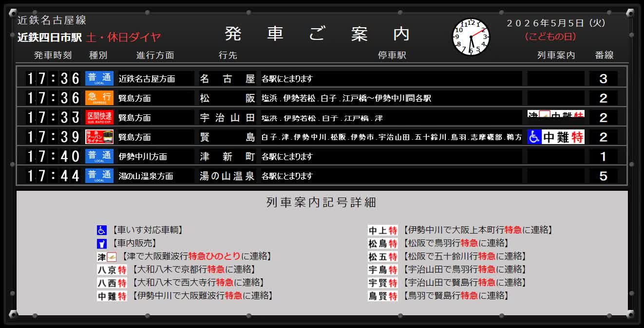Click the destination 松阪
Image resolution: width=644 pixels, height=328 pixels.
coord(227,98)
